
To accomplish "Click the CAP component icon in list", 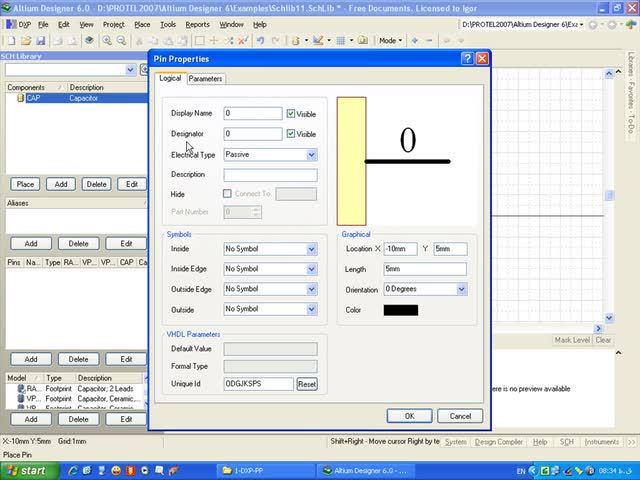I will pos(20,98).
